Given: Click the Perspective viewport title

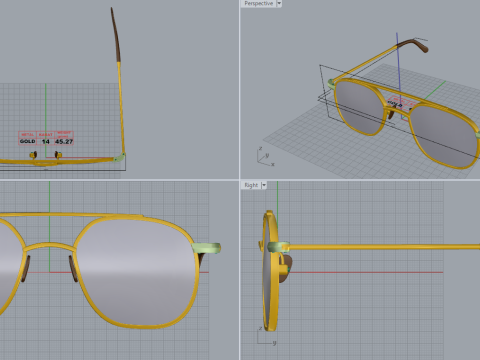Looking at the screenshot, I should click(x=258, y=3).
